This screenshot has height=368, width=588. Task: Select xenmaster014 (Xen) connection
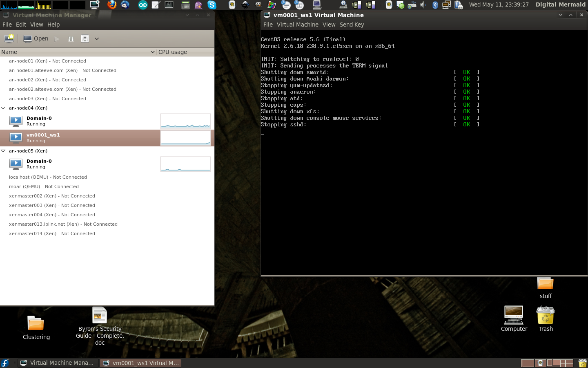click(52, 233)
